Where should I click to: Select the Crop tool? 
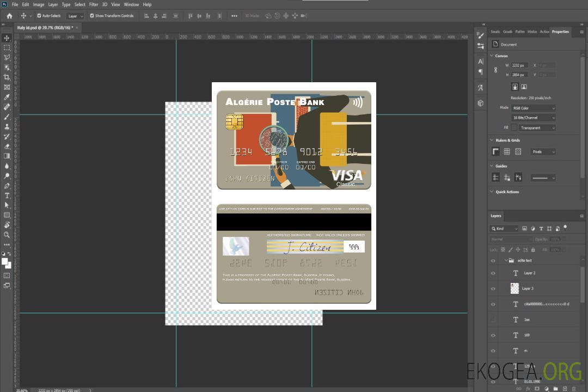[7, 77]
